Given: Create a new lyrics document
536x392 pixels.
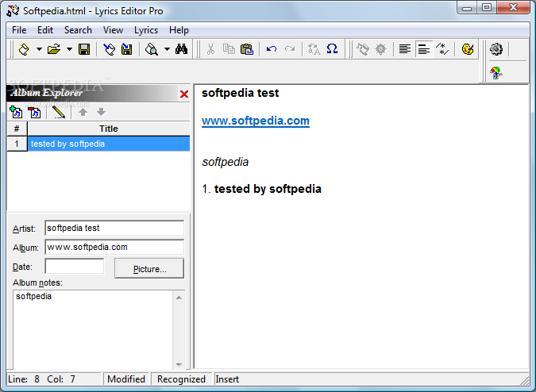Looking at the screenshot, I should (24, 49).
